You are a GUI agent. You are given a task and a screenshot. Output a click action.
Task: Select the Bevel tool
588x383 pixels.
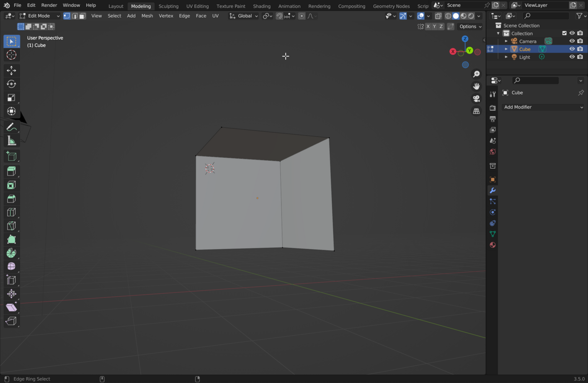tap(11, 199)
